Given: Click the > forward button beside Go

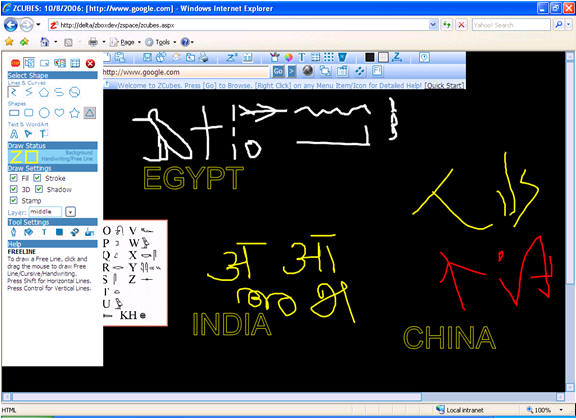Looking at the screenshot, I should tap(291, 71).
